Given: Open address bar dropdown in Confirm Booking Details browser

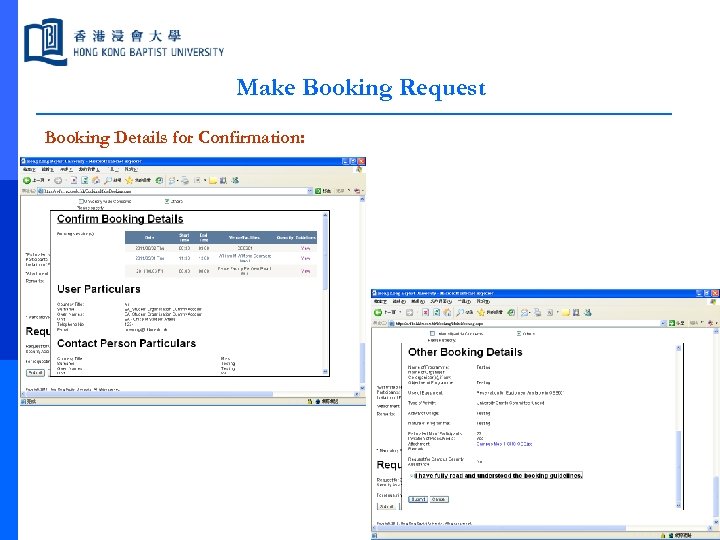Looking at the screenshot, I should click(x=310, y=191).
